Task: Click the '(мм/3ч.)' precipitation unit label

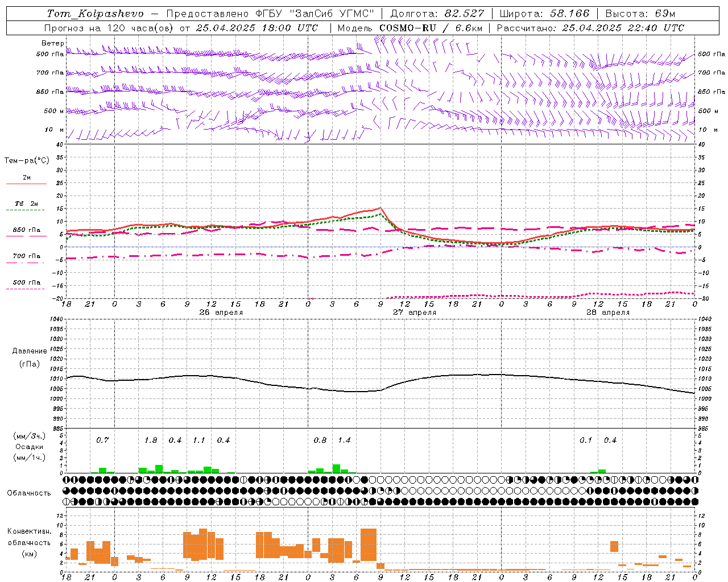Action: click(29, 436)
